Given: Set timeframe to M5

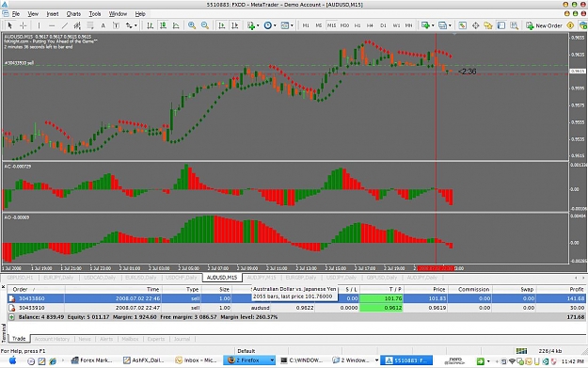Looking at the screenshot, I should point(318,25).
